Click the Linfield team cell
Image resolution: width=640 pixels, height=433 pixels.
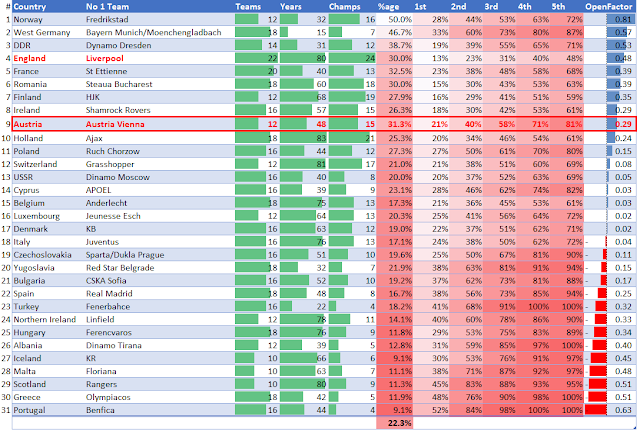pyautogui.click(x=100, y=320)
